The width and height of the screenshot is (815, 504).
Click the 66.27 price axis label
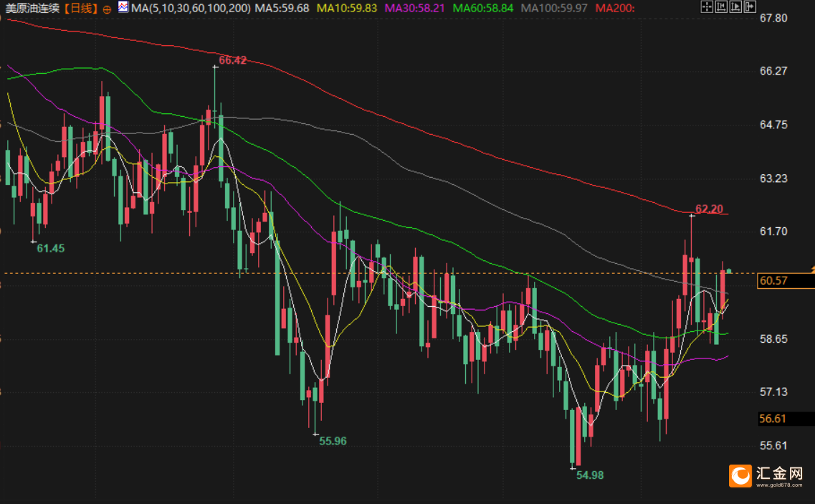pos(773,71)
